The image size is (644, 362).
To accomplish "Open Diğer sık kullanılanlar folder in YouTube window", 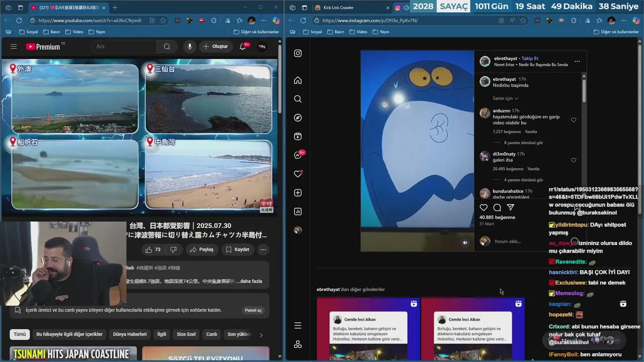I will 256,32.
